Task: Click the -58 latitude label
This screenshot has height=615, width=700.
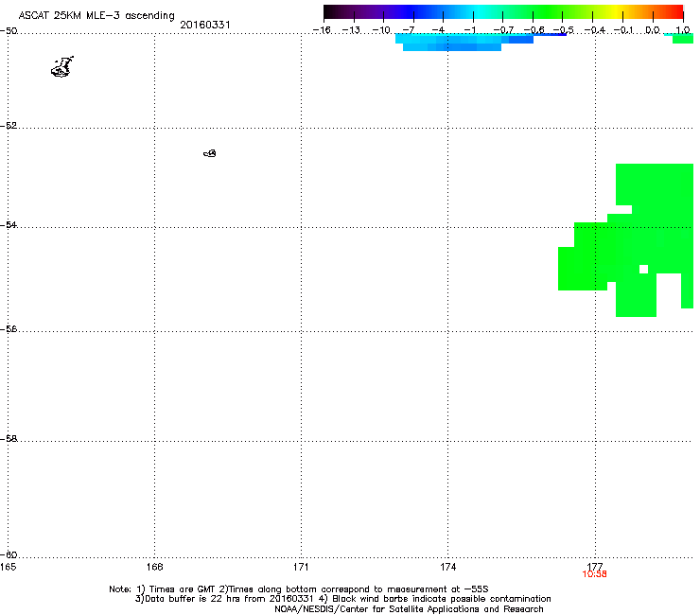Action: (x=9, y=439)
